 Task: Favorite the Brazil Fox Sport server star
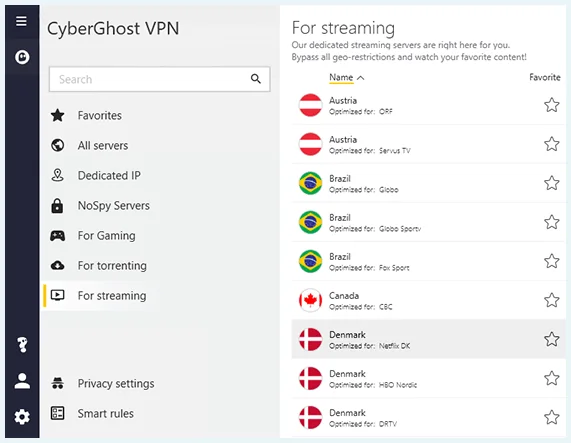551,261
